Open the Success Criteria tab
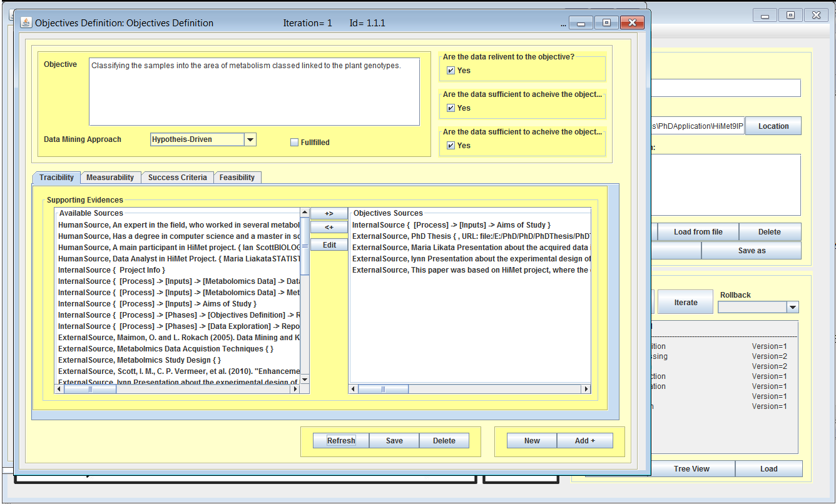The image size is (836, 504). click(x=177, y=178)
